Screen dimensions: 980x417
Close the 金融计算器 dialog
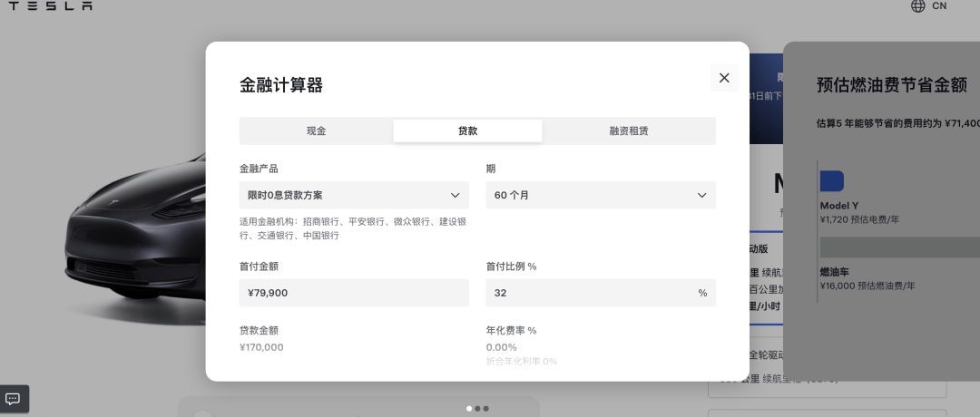tap(724, 78)
